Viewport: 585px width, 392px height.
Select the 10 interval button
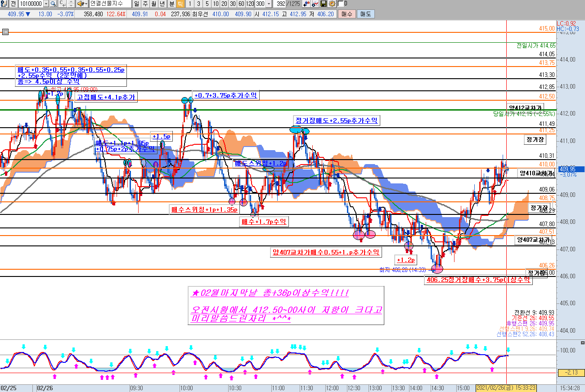(x=216, y=4)
